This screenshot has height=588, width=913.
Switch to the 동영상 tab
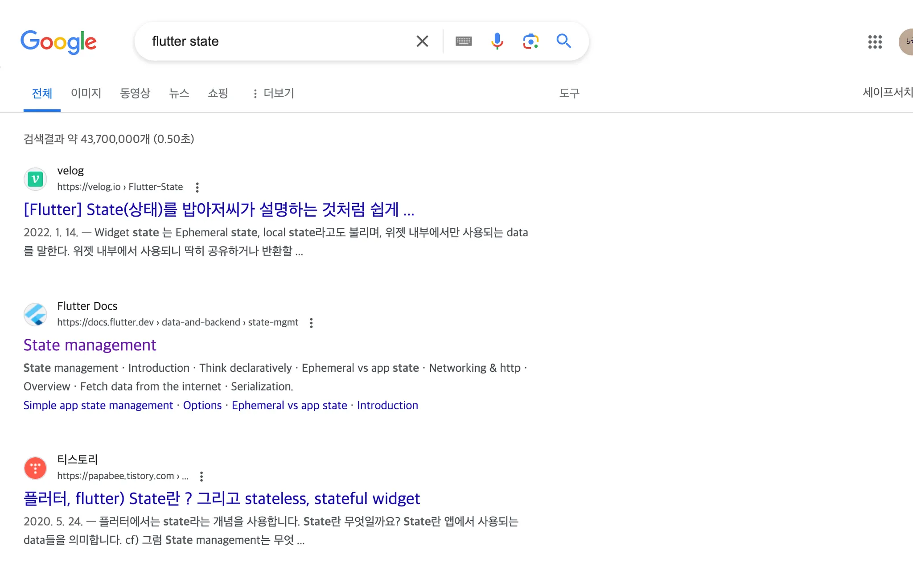tap(135, 93)
